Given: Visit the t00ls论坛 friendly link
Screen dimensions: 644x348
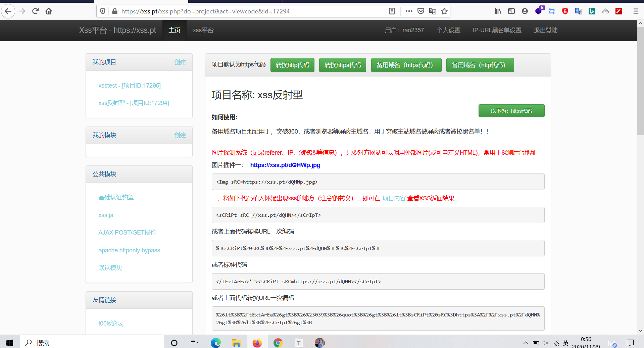Looking at the screenshot, I should (110, 324).
